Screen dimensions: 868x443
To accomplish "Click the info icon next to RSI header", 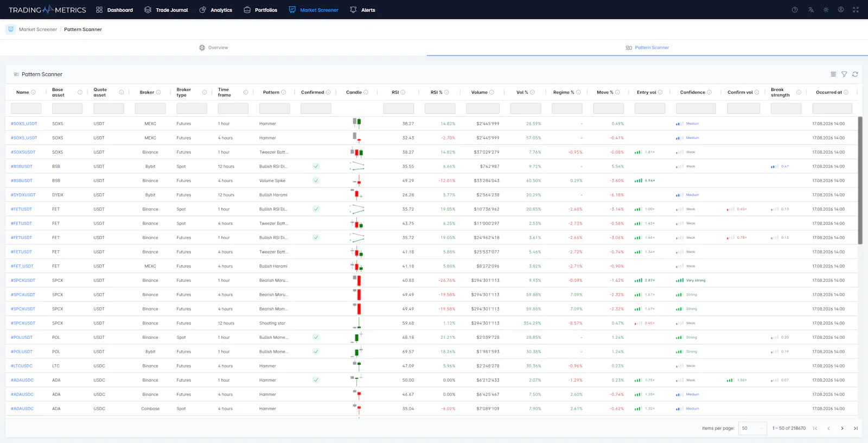I will click(x=403, y=92).
